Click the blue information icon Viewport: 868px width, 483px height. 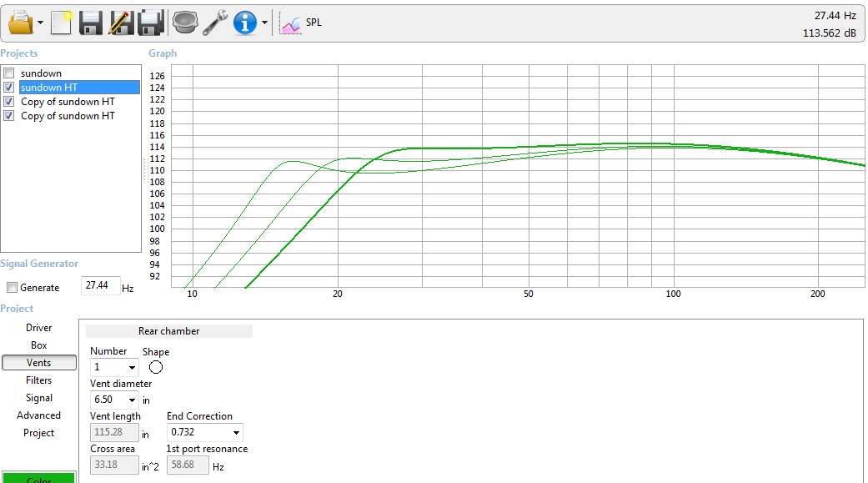pos(244,23)
